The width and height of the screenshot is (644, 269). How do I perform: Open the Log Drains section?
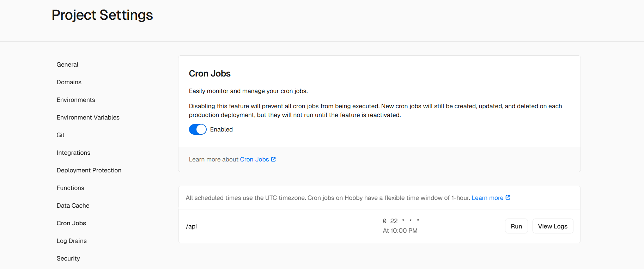coord(72,241)
